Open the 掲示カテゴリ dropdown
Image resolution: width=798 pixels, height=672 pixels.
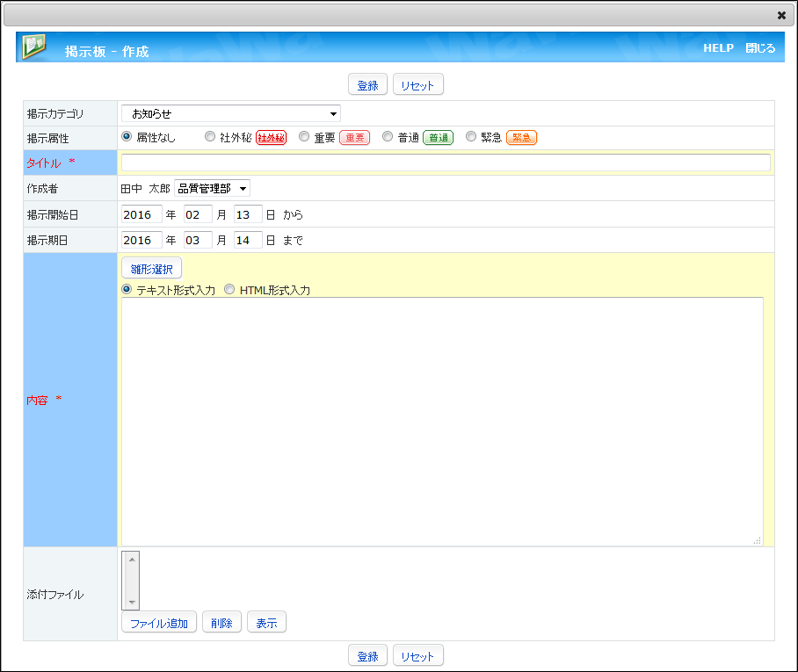pos(230,113)
